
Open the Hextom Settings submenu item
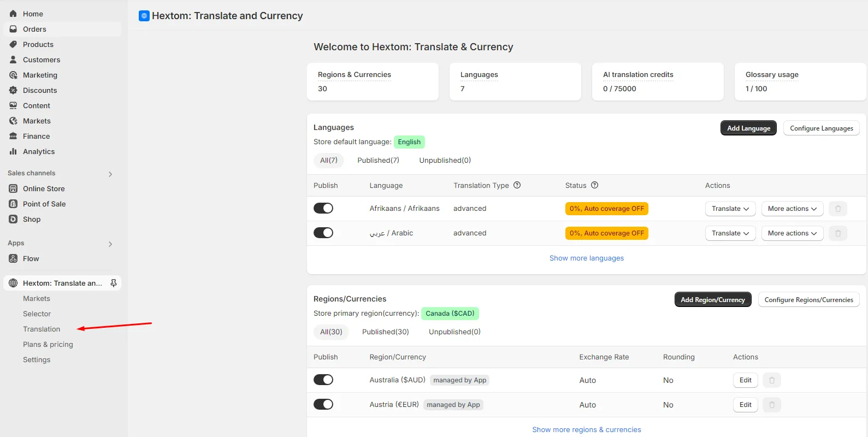point(37,360)
